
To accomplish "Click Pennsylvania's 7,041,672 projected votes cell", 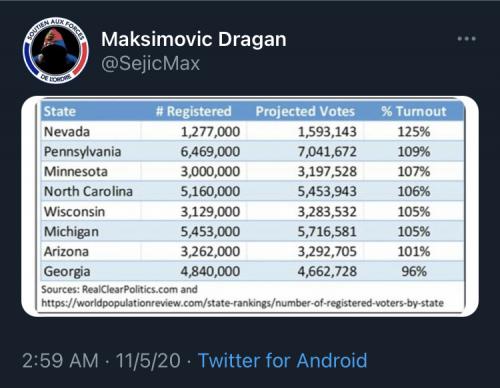I will coord(327,152).
